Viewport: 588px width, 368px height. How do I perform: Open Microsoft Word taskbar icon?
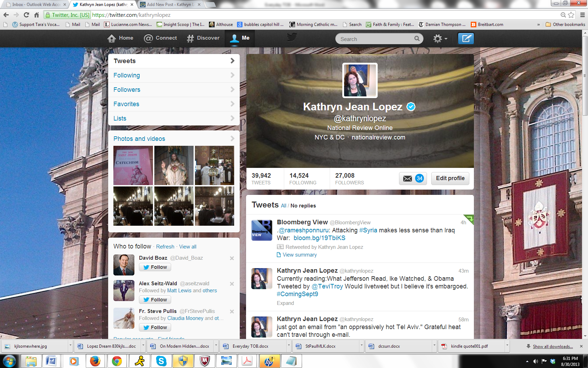tap(51, 361)
